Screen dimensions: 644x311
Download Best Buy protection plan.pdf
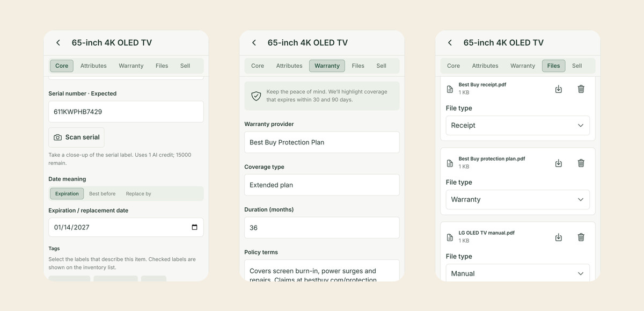point(558,163)
